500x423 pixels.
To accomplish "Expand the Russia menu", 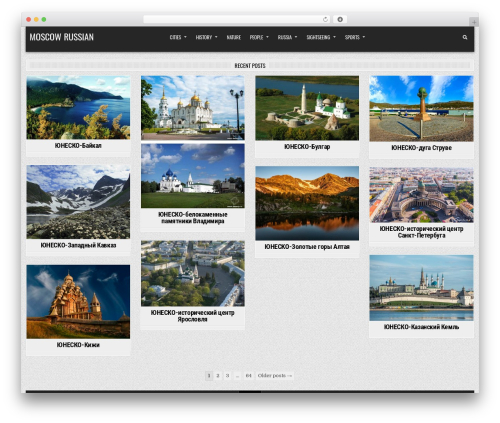I will pyautogui.click(x=287, y=37).
